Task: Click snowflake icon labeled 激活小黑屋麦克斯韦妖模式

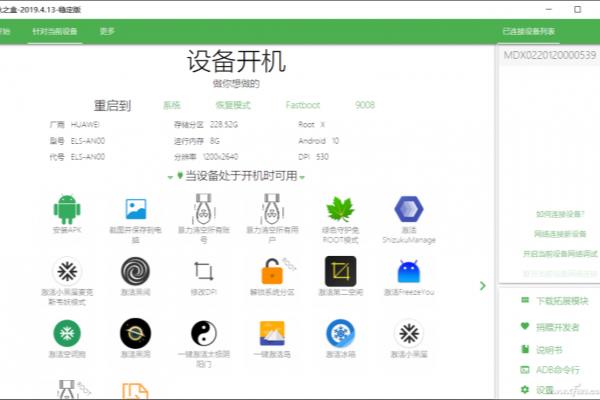Action: coord(67,271)
